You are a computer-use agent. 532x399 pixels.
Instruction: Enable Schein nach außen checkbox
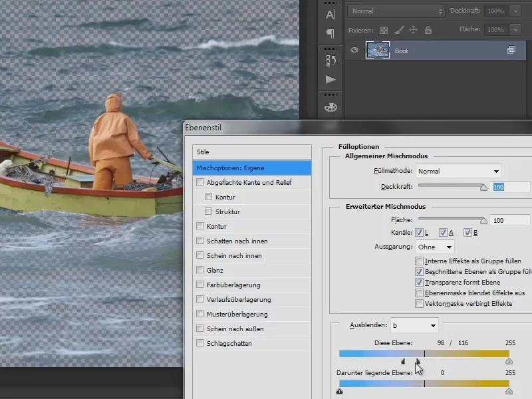(200, 328)
